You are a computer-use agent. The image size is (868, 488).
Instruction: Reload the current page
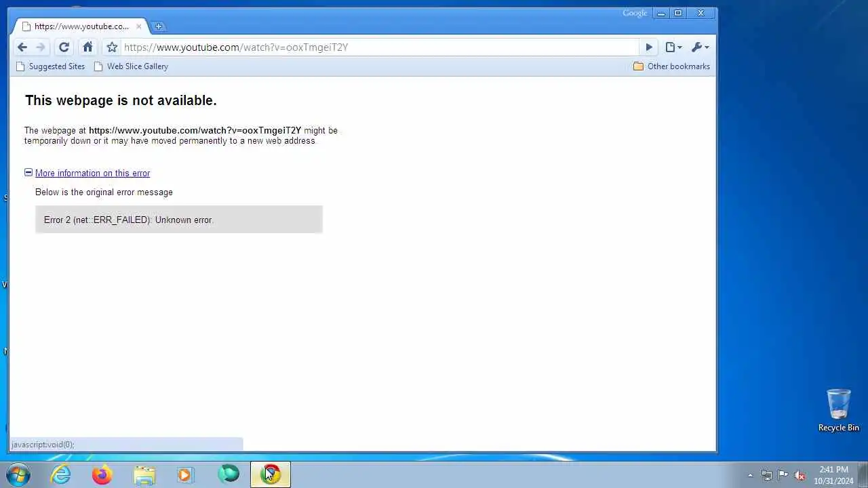(64, 47)
